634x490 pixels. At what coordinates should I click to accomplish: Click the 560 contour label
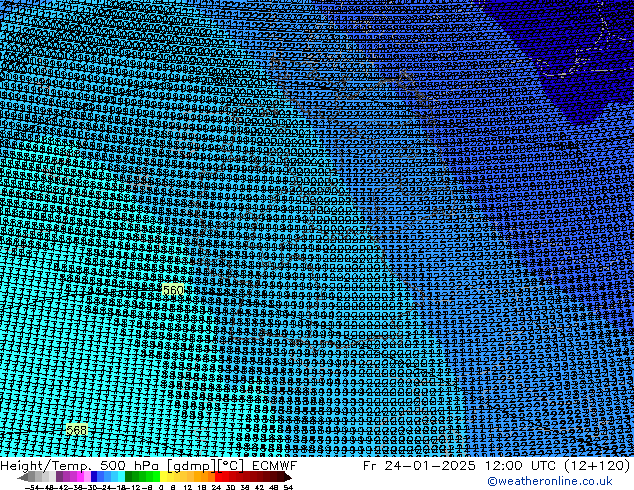click(x=173, y=290)
